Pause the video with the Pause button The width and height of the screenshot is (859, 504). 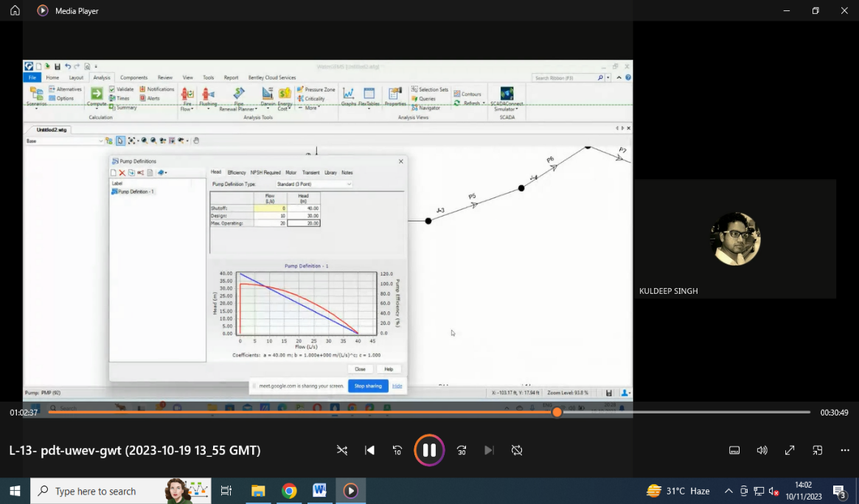coord(429,449)
